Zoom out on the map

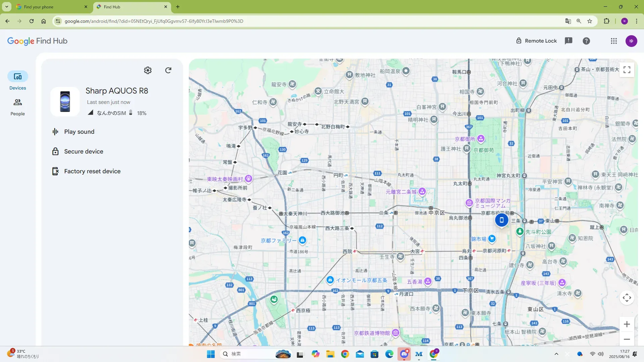pos(627,339)
